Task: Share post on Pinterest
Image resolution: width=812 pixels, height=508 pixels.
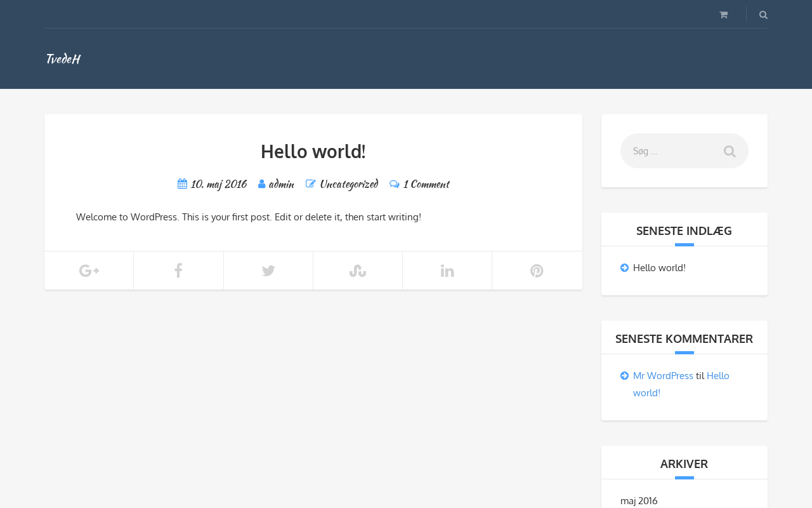Action: tap(537, 271)
